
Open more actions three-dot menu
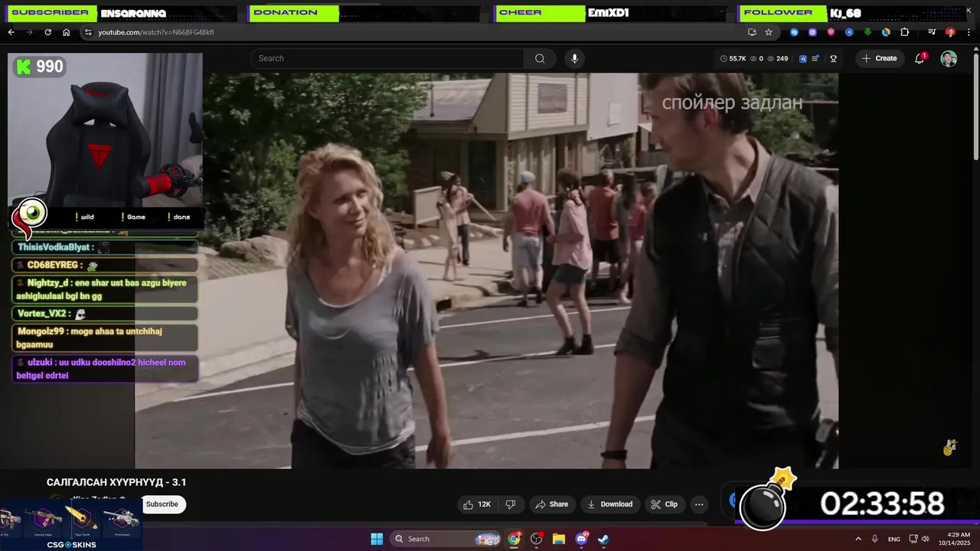pyautogui.click(x=699, y=504)
